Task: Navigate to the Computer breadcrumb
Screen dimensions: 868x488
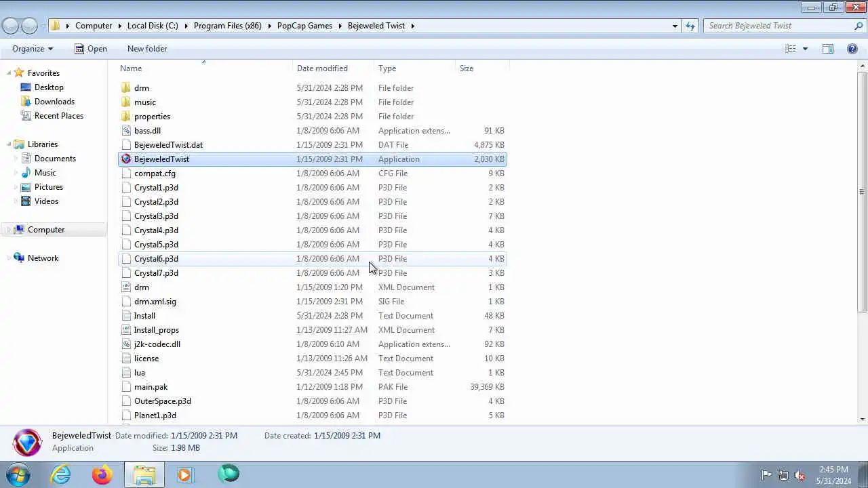Action: tap(94, 26)
